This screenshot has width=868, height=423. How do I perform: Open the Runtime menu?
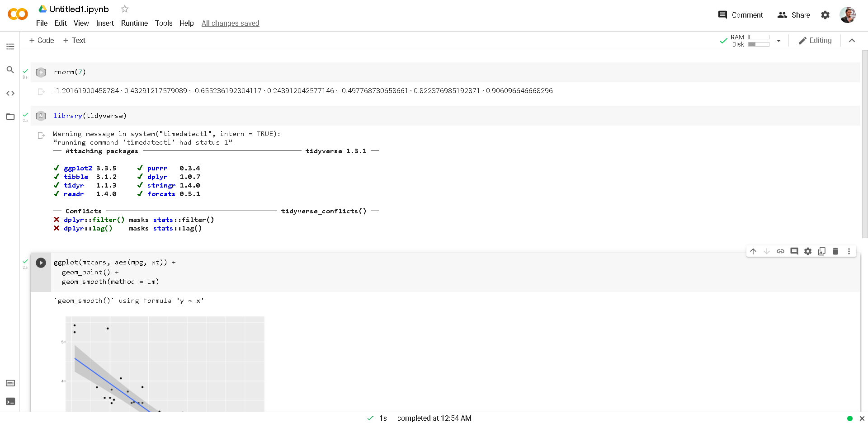pos(134,23)
